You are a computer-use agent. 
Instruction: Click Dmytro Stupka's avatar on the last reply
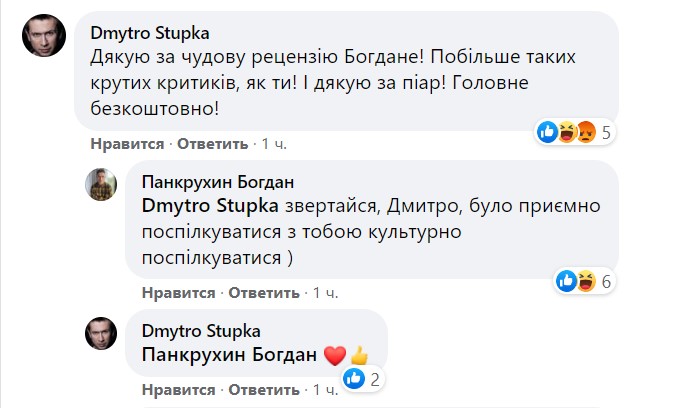[x=105, y=332]
